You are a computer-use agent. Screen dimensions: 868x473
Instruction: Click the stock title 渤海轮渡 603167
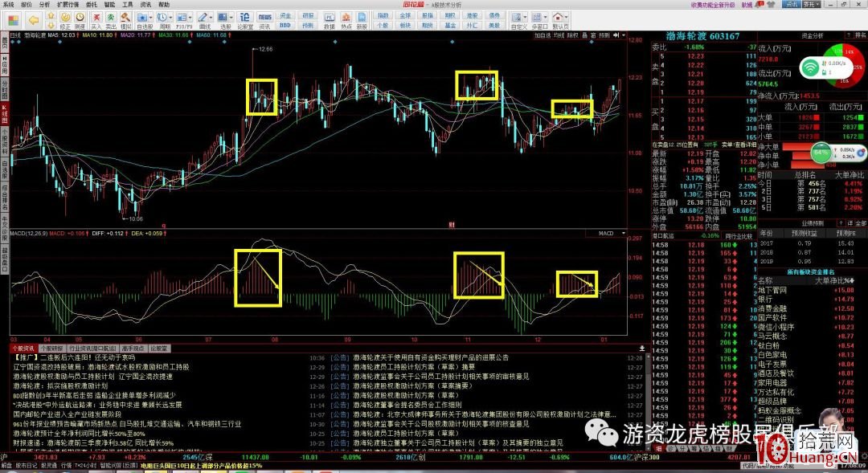coord(703,36)
